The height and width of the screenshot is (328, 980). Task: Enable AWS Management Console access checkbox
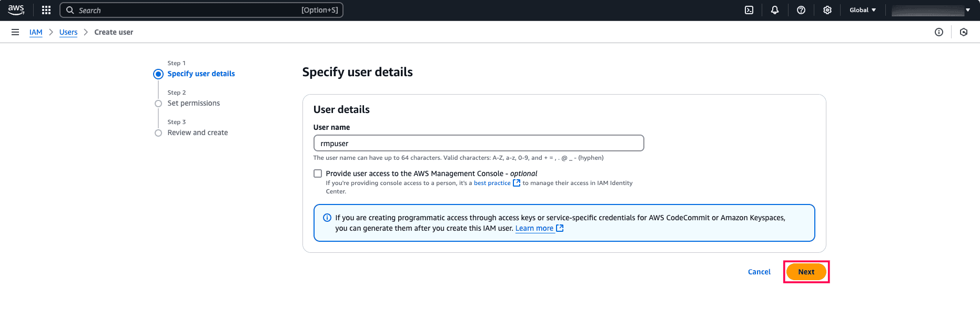click(318, 173)
